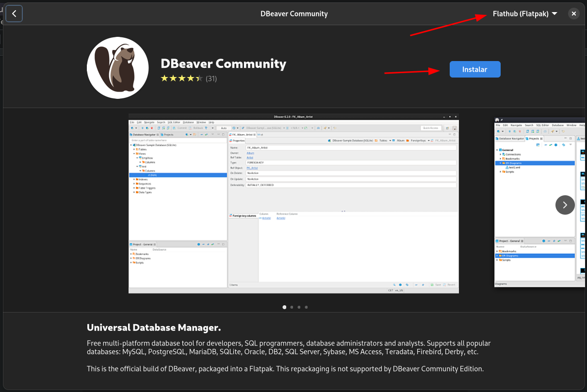This screenshot has width=587, height=392.
Task: Open the Database menu in DBeaver
Action: click(188, 123)
